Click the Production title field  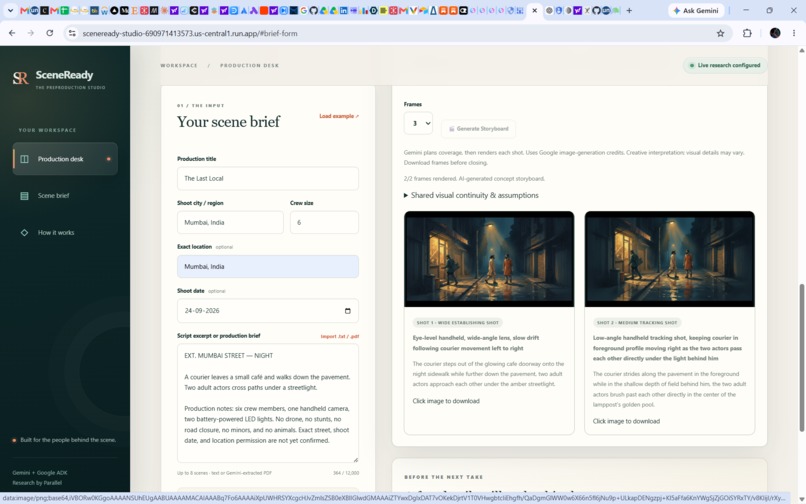[268, 178]
